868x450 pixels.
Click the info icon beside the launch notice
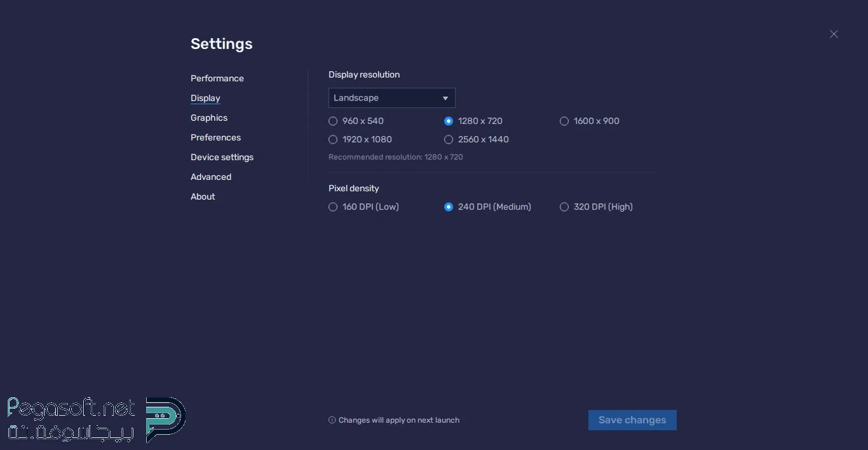click(332, 420)
